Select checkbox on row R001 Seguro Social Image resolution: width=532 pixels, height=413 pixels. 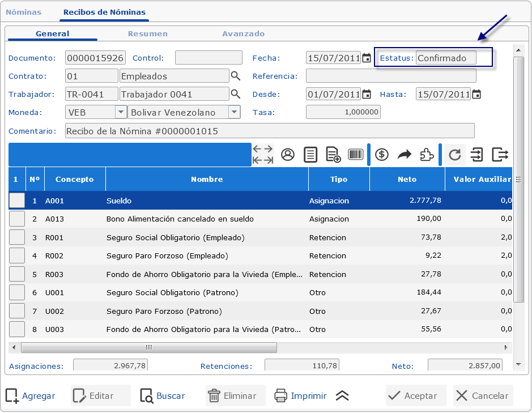pyautogui.click(x=17, y=237)
